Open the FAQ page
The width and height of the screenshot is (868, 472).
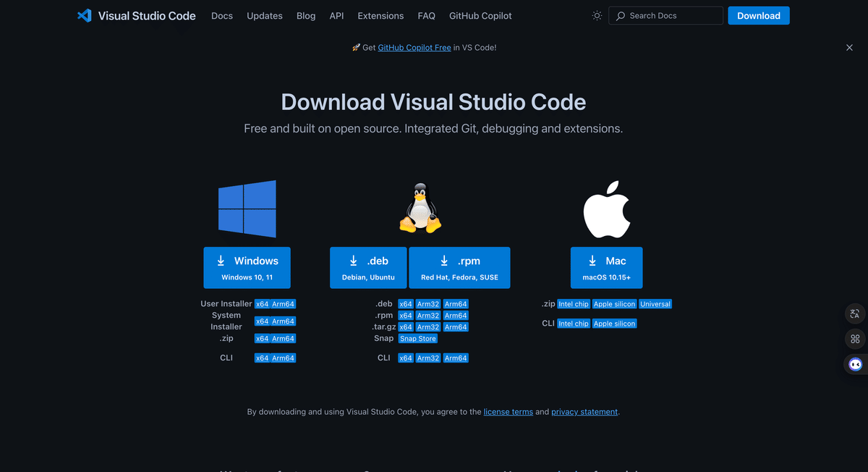coord(426,15)
